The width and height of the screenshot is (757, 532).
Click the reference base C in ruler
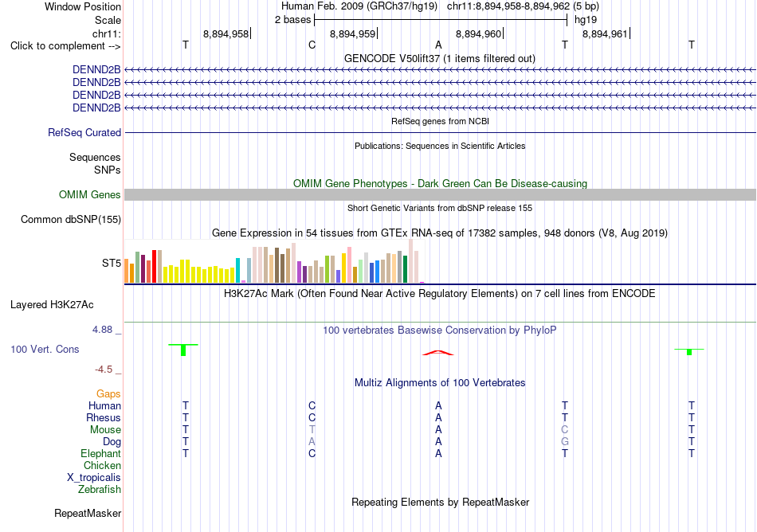click(x=312, y=45)
